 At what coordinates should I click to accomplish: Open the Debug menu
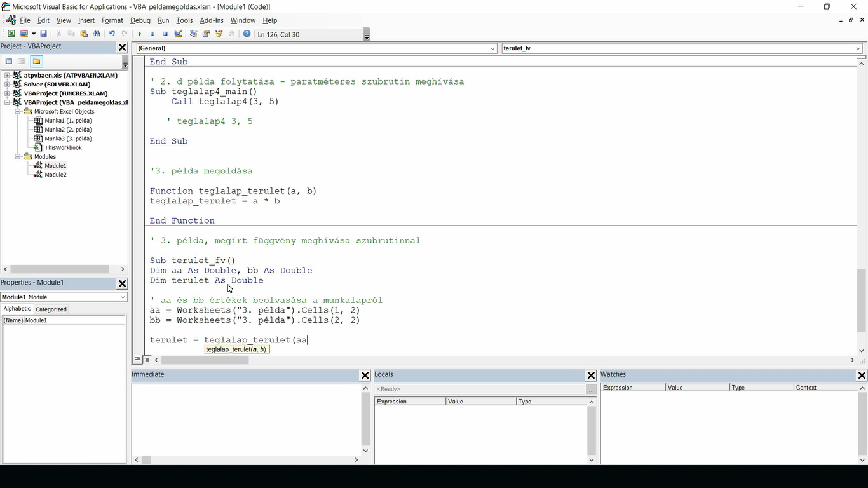click(x=140, y=20)
